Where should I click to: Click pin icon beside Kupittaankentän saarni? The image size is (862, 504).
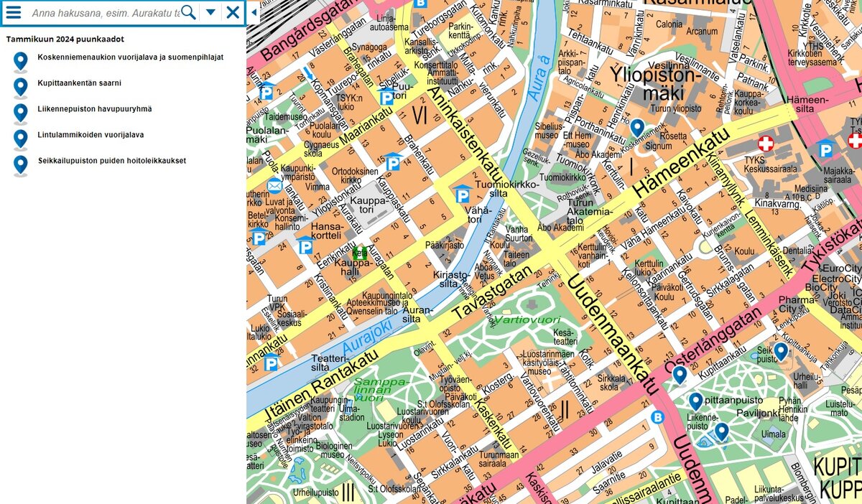[21, 87]
